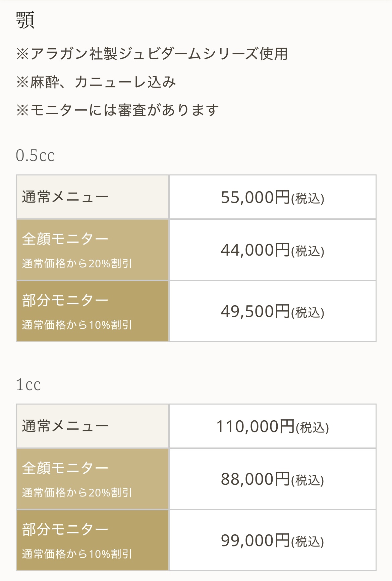Click the 麻酔、カニューレ込み note line

click(96, 82)
